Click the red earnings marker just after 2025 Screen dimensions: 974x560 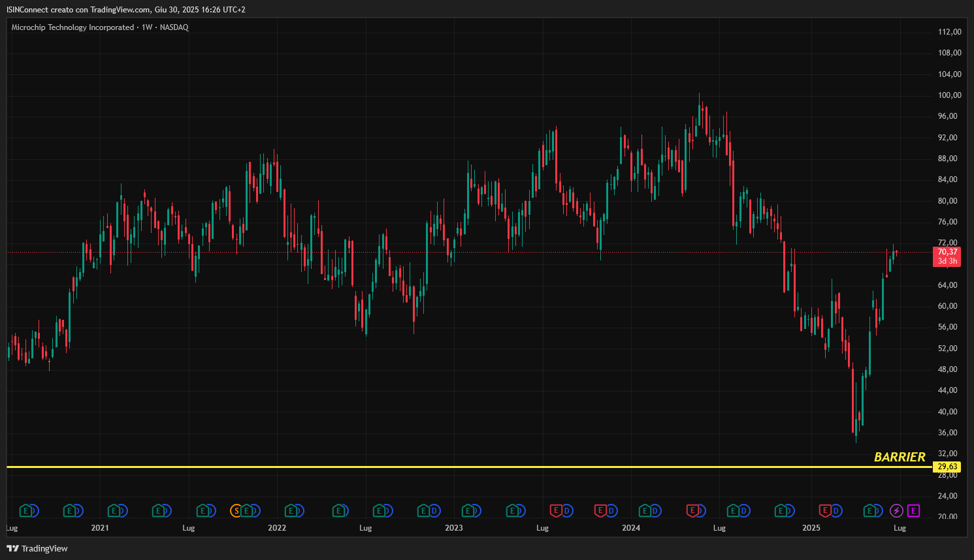(x=825, y=510)
